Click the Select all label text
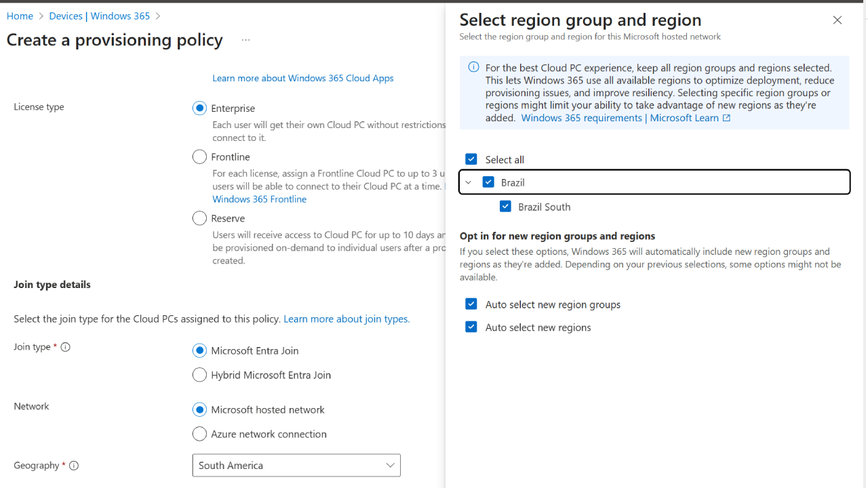868x488 pixels. pyautogui.click(x=505, y=160)
